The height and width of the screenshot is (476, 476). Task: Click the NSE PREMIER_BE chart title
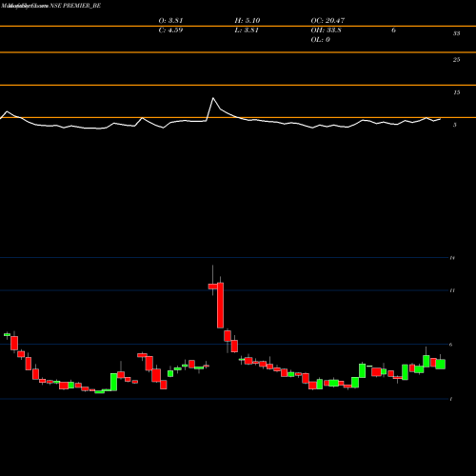pos(75,6)
